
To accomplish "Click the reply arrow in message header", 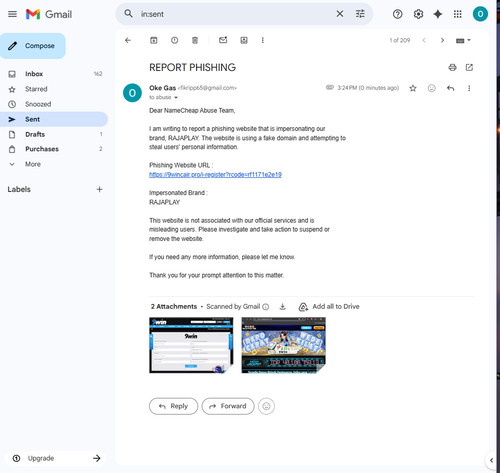I will pyautogui.click(x=451, y=88).
